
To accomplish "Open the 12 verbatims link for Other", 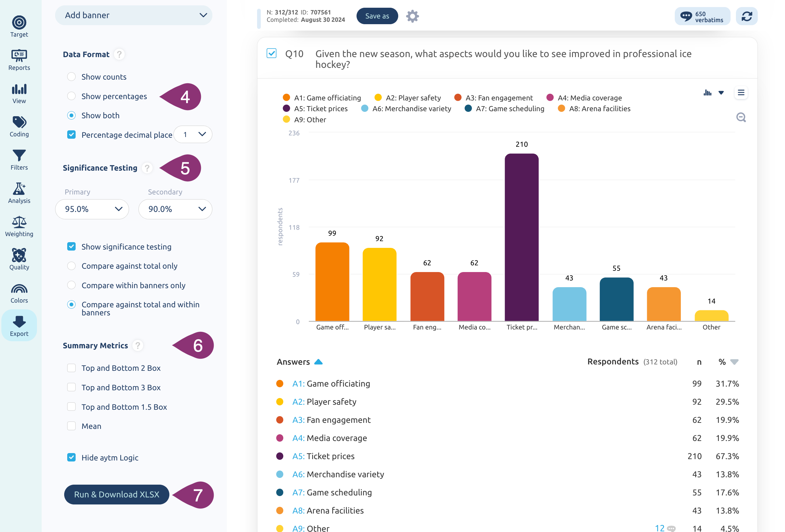I will (x=665, y=528).
